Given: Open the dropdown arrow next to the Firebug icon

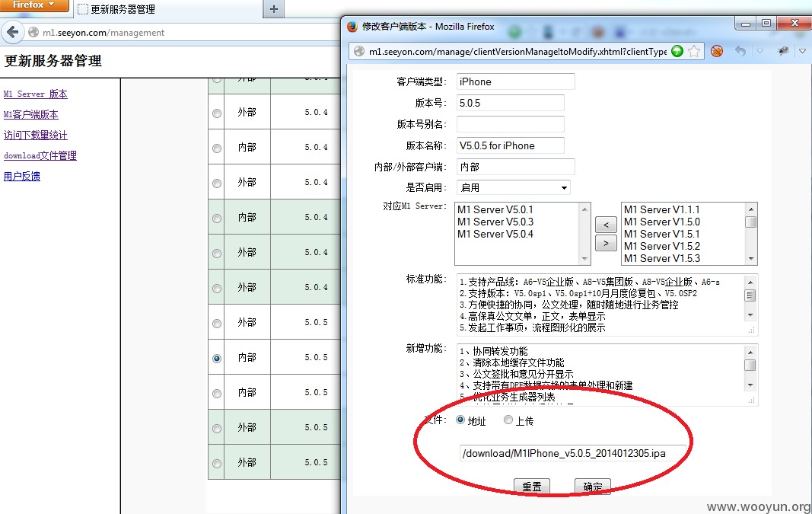Looking at the screenshot, I should click(802, 51).
